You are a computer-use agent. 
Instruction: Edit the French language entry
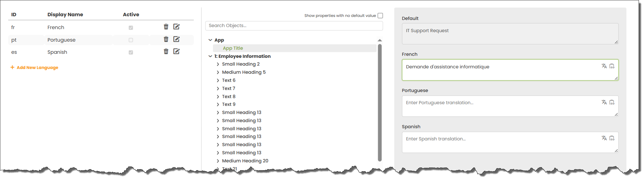pyautogui.click(x=176, y=27)
